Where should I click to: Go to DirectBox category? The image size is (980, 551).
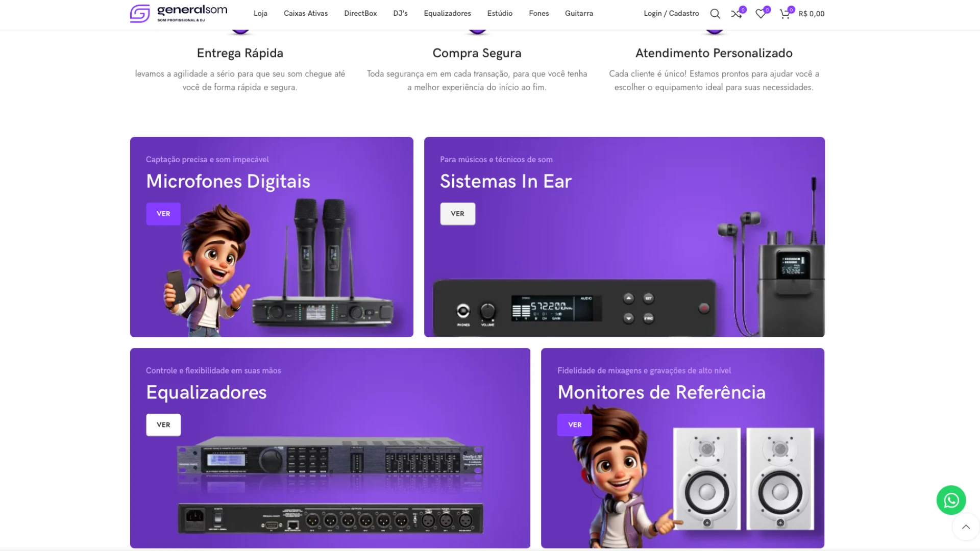360,13
